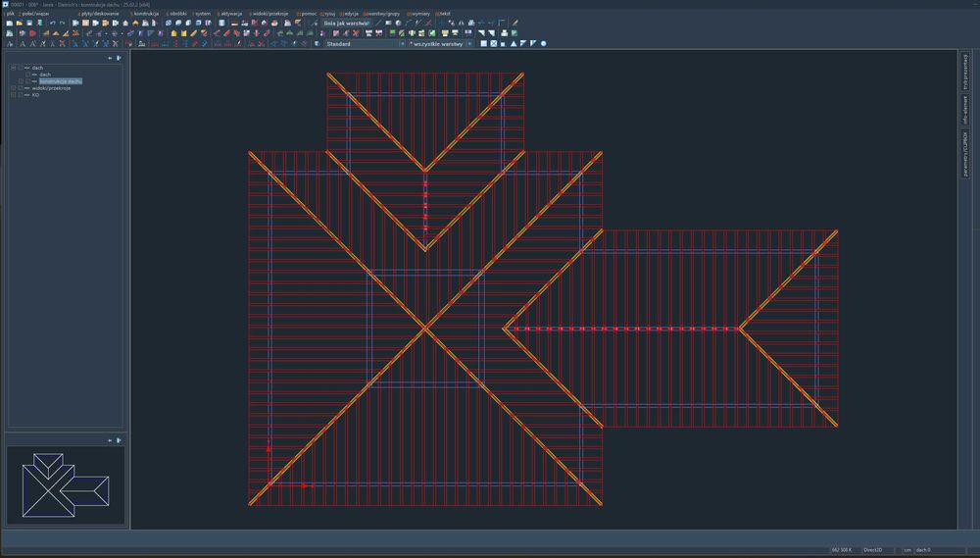
Task: Click the new file icon in toolbar
Action: click(x=9, y=23)
